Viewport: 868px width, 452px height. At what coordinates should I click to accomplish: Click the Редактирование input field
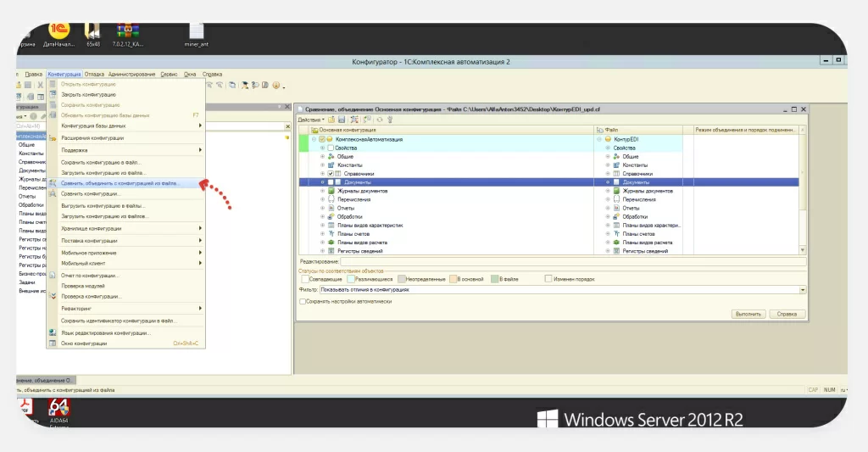click(559, 262)
